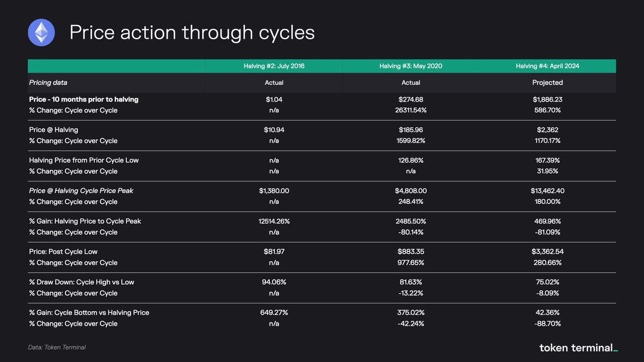Click the Pricing data row label
The image size is (644, 362).
[x=48, y=83]
